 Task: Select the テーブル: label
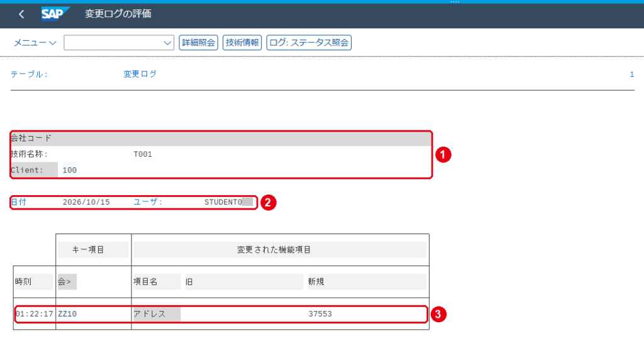point(29,74)
